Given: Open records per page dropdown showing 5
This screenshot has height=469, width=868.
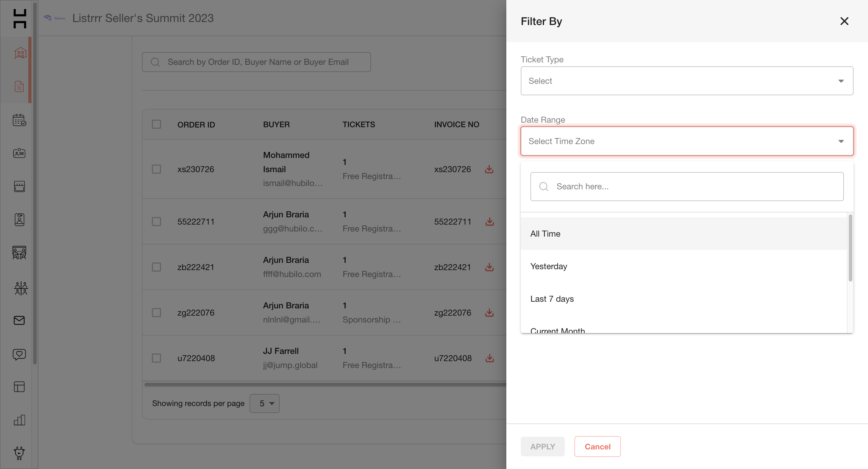Looking at the screenshot, I should [x=265, y=403].
